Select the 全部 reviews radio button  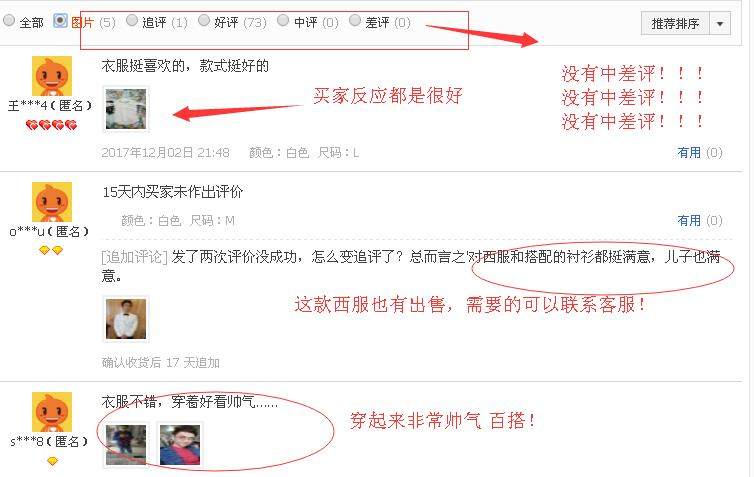pyautogui.click(x=9, y=21)
